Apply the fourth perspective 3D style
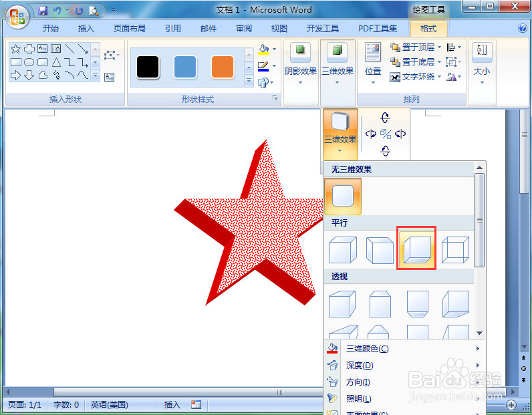 (x=456, y=304)
